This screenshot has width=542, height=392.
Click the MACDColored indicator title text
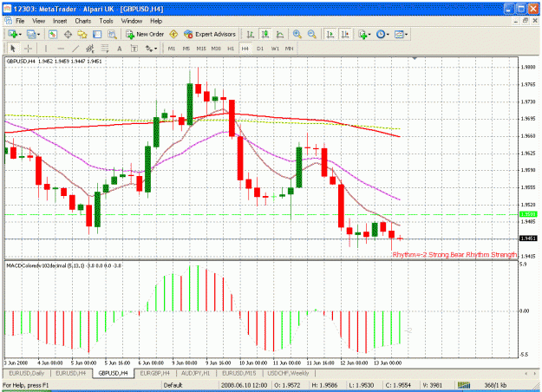63,266
